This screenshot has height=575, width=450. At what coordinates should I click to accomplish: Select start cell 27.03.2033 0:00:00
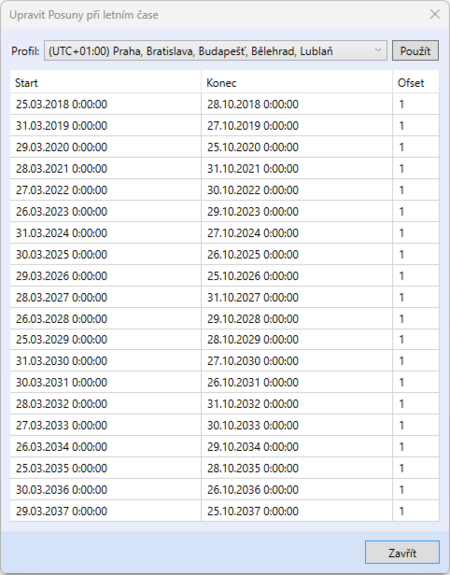coord(105,425)
